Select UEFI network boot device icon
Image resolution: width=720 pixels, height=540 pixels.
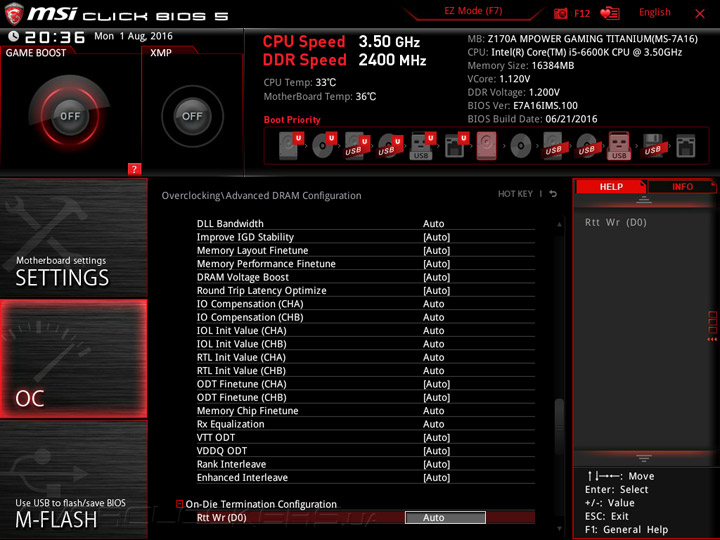click(456, 146)
